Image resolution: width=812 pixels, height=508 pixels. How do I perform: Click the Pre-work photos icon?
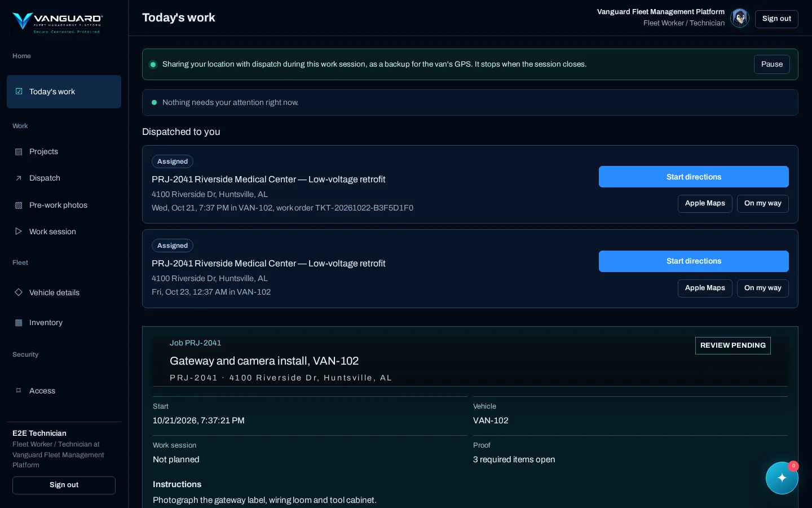click(19, 205)
